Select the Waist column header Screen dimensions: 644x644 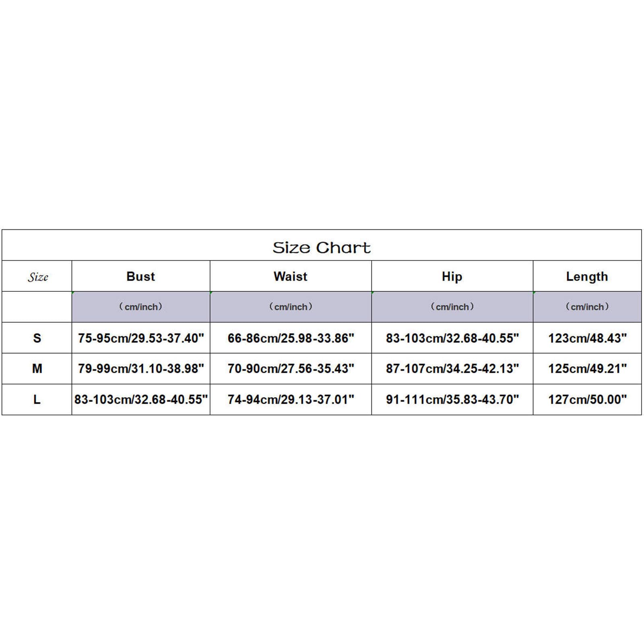pyautogui.click(x=291, y=276)
